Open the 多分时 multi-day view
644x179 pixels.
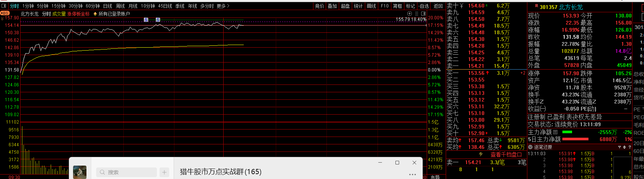[x=207, y=6]
